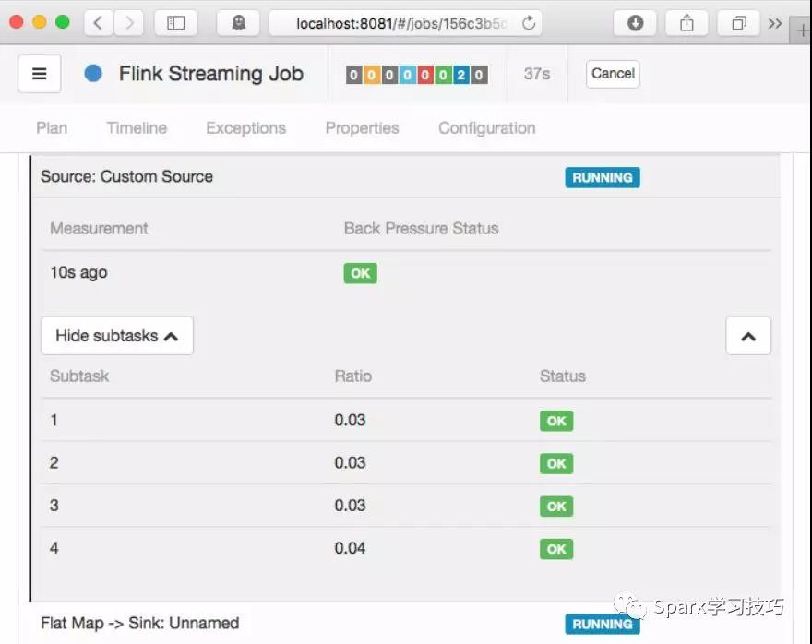This screenshot has height=644, width=812.
Task: Click the ratio 0.03 of subtask 1
Action: [350, 420]
